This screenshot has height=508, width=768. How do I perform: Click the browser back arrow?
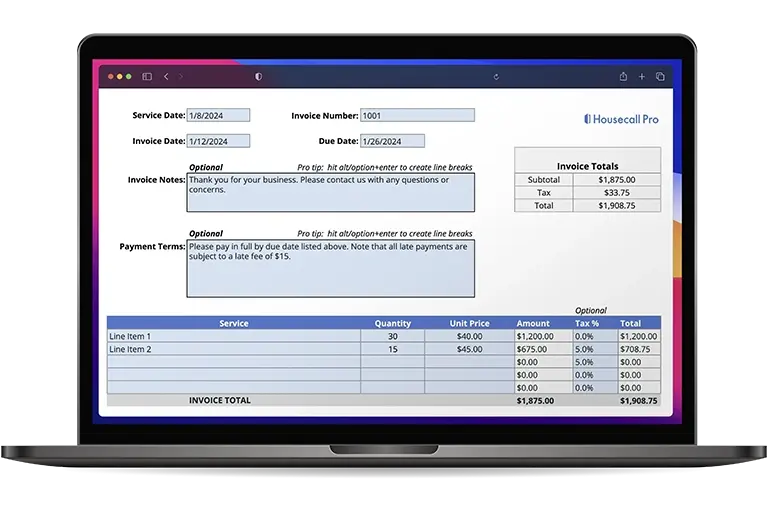[166, 76]
